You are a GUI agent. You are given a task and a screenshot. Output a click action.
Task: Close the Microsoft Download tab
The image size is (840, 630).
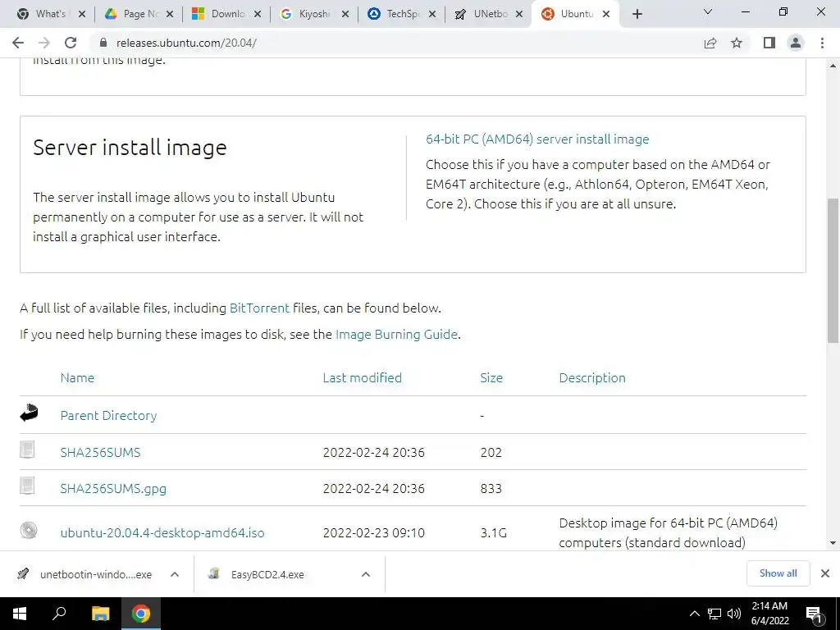point(258,15)
